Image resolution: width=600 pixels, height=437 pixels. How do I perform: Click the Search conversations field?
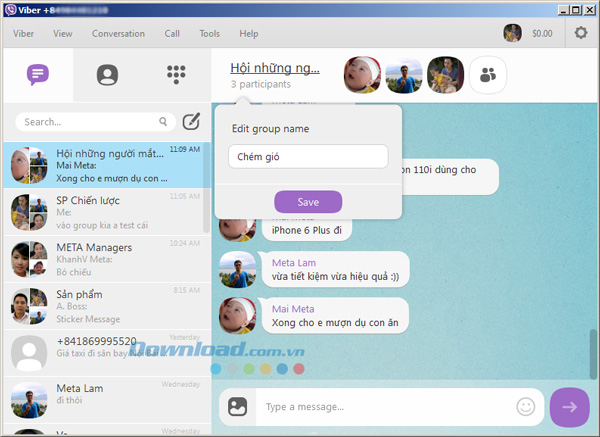pyautogui.click(x=96, y=122)
